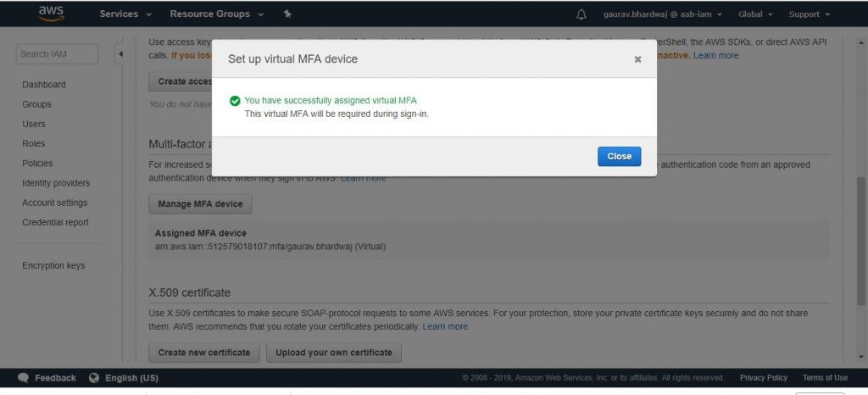
Task: Click the scrollbar up arrow
Action: click(861, 42)
